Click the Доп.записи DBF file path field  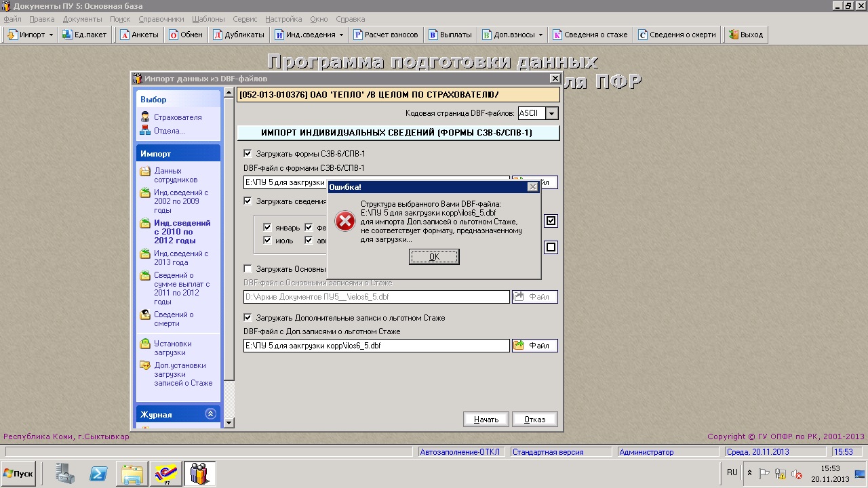(376, 346)
